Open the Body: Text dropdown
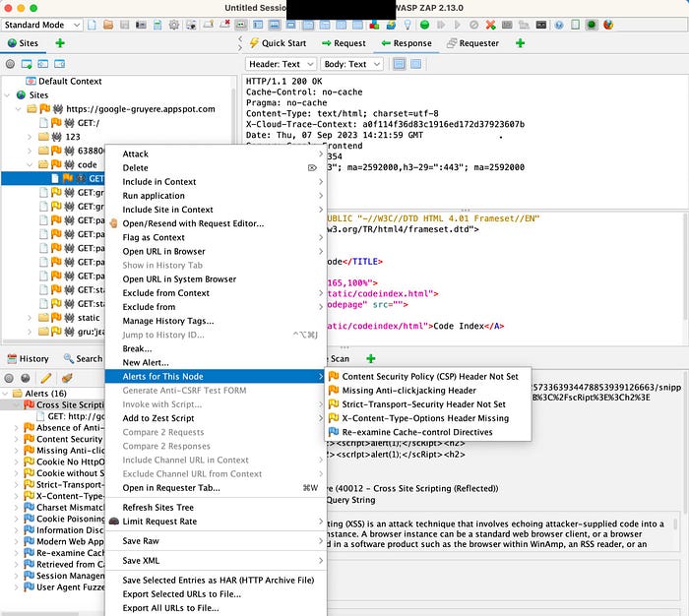The image size is (689, 616). pyautogui.click(x=352, y=64)
